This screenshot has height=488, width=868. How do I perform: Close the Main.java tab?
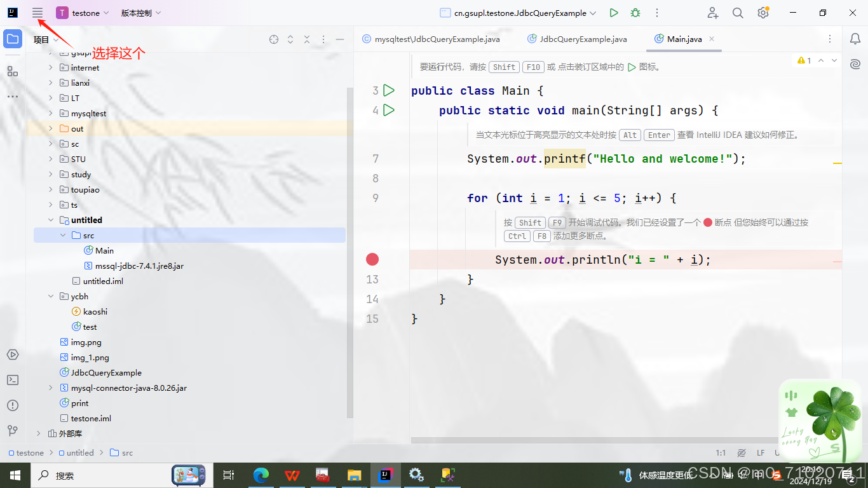(712, 39)
